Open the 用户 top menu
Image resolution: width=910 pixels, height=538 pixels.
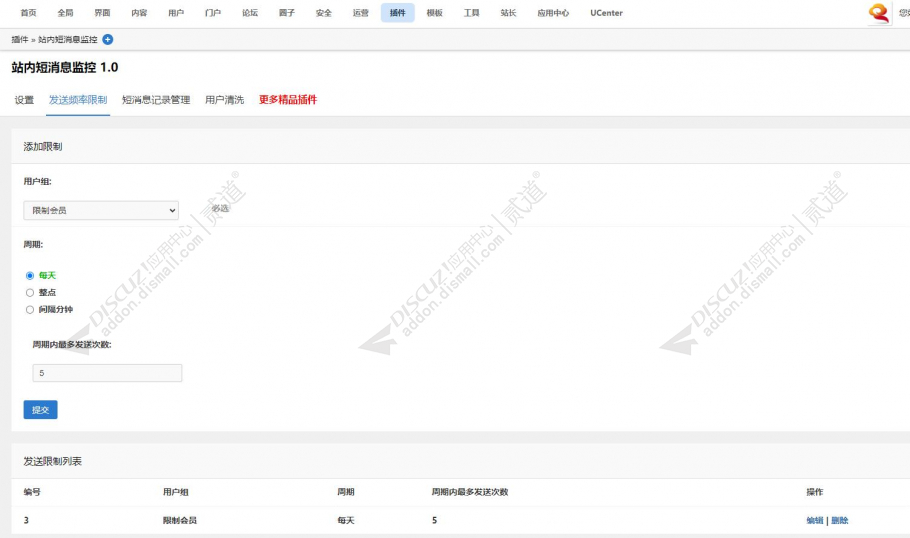pyautogui.click(x=176, y=13)
